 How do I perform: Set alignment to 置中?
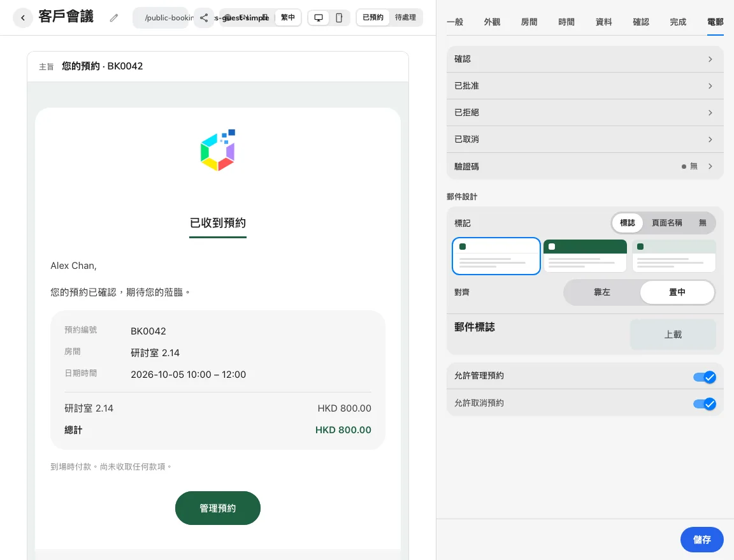click(677, 292)
